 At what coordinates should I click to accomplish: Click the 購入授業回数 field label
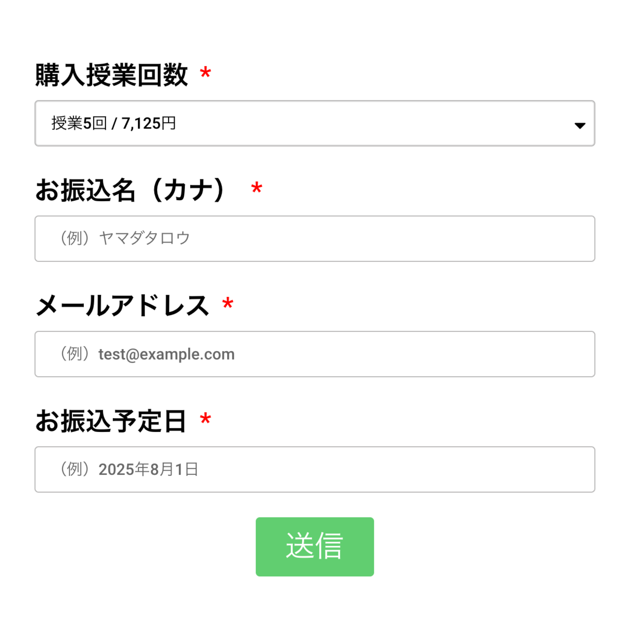pos(112,75)
